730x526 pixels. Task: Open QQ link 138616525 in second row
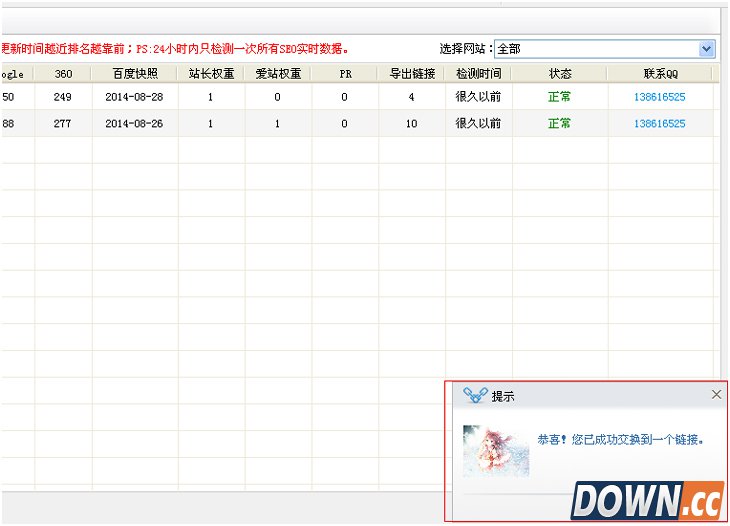(659, 124)
